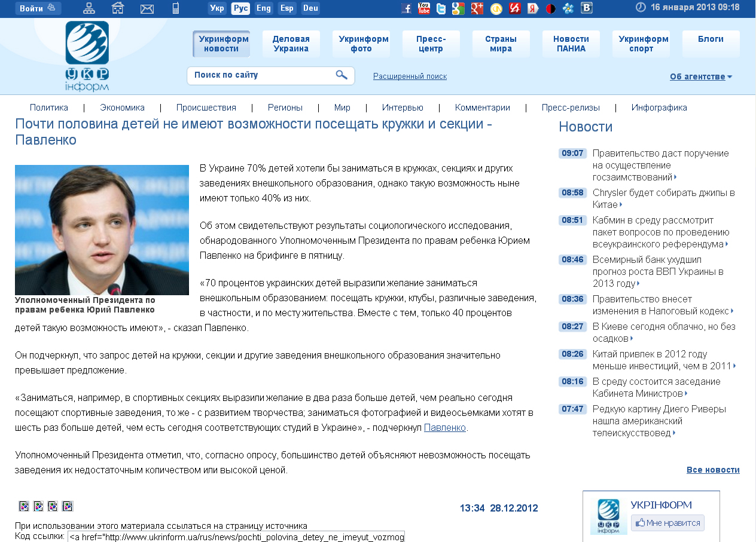Open Ukrinform's Facebook page icon
The width and height of the screenshot is (756, 542).
[406, 8]
